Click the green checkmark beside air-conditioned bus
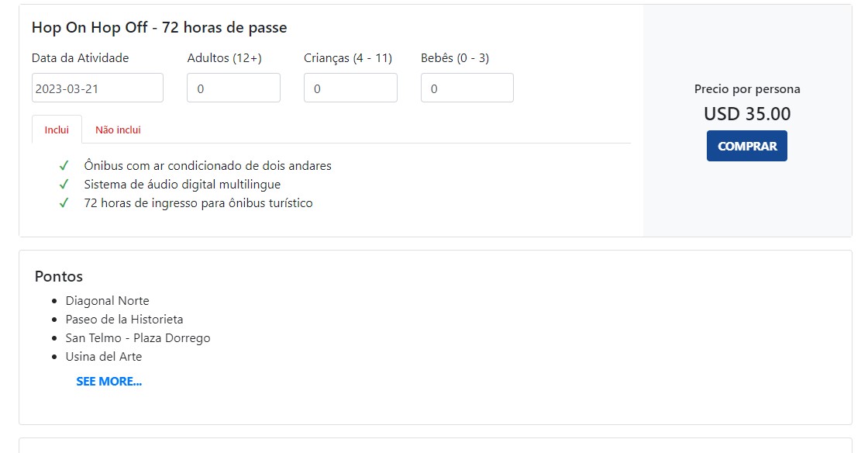This screenshot has width=868, height=453. pos(64,166)
